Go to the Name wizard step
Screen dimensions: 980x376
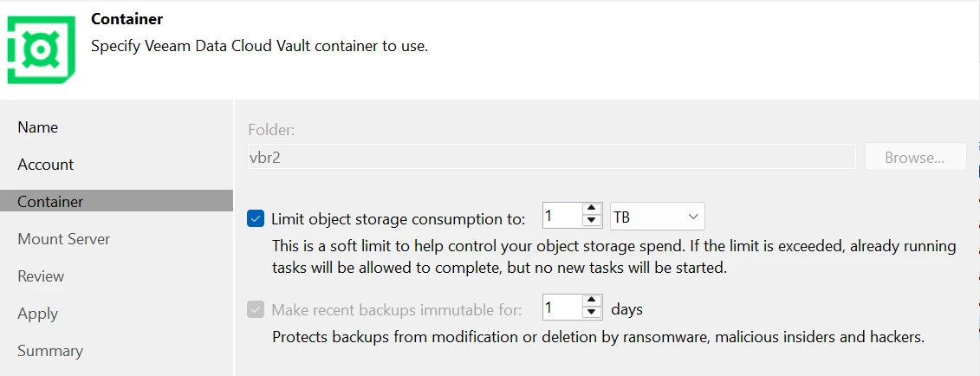click(x=38, y=127)
